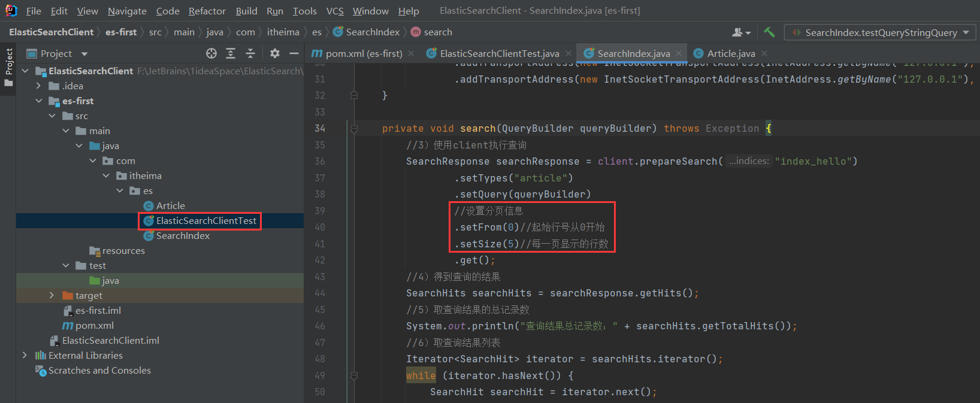Viewport: 980px width, 403px height.
Task: Toggle code fold marker at line 34
Action: click(x=354, y=129)
